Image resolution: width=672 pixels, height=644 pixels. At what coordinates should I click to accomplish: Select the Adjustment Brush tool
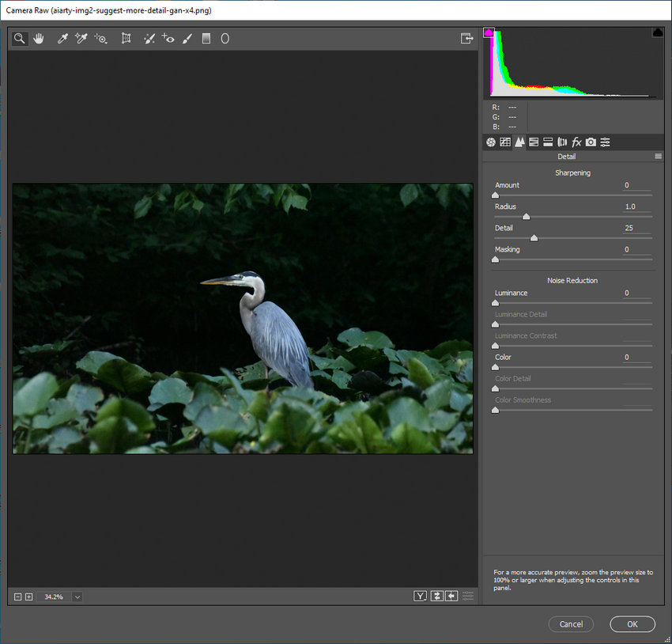coord(187,38)
